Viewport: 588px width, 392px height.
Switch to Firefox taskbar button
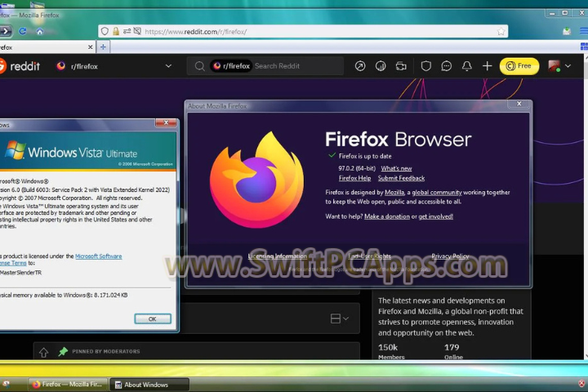[68, 385]
